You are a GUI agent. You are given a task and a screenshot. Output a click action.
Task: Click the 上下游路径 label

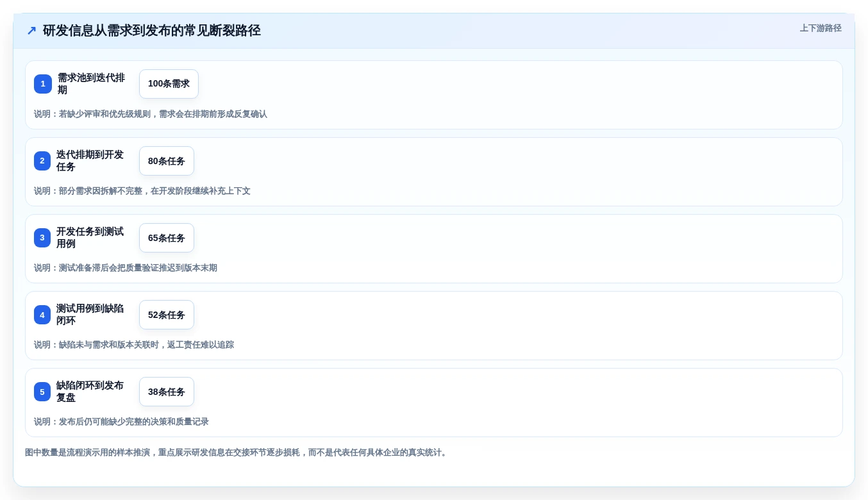point(821,28)
